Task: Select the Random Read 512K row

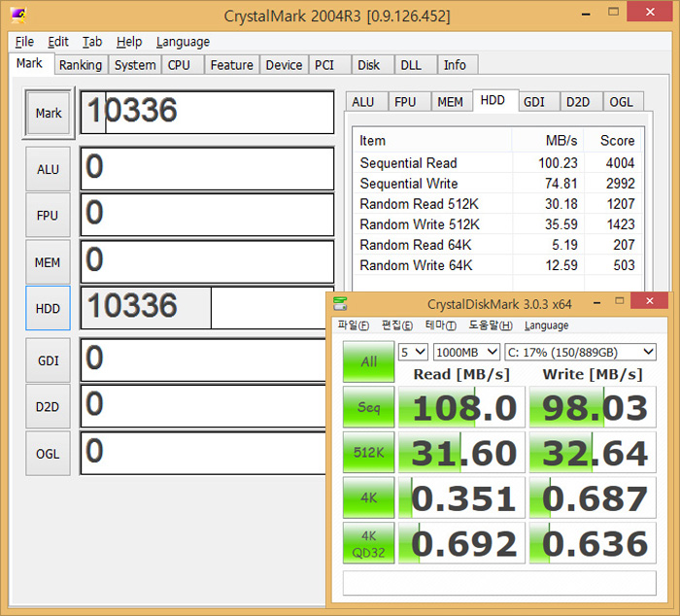Action: (497, 203)
